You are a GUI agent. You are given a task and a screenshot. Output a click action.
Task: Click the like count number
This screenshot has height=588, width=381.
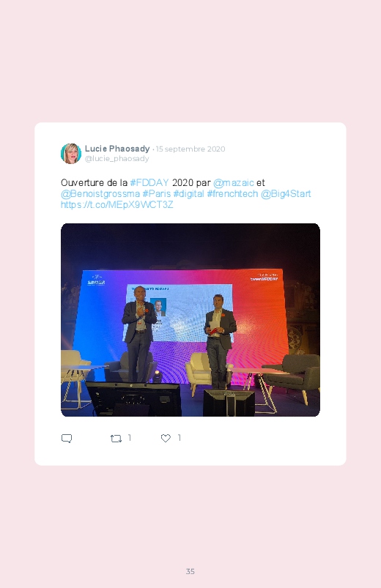pyautogui.click(x=180, y=438)
